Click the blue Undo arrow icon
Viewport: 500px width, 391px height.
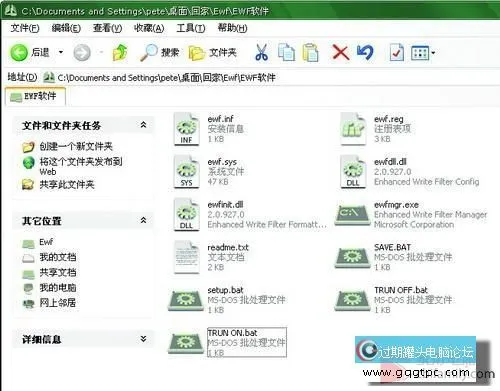tap(365, 52)
